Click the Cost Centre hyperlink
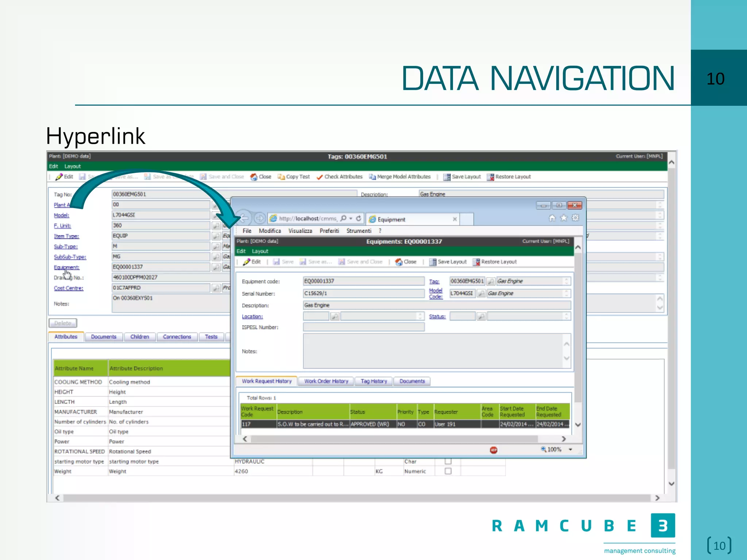 pyautogui.click(x=69, y=288)
